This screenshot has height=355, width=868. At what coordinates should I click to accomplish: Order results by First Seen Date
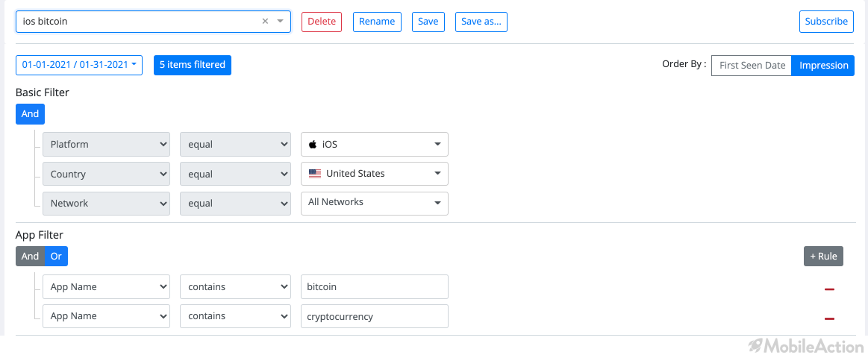tap(752, 65)
